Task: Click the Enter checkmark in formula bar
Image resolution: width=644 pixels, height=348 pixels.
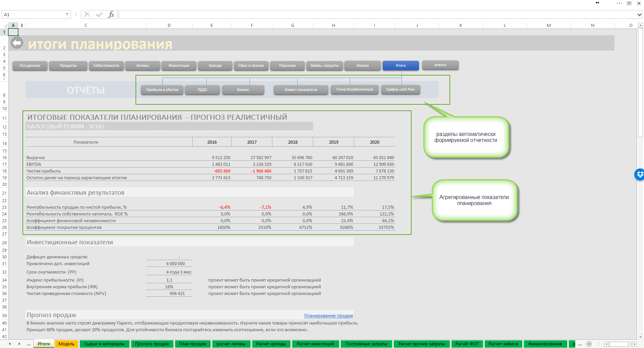Action: [99, 14]
